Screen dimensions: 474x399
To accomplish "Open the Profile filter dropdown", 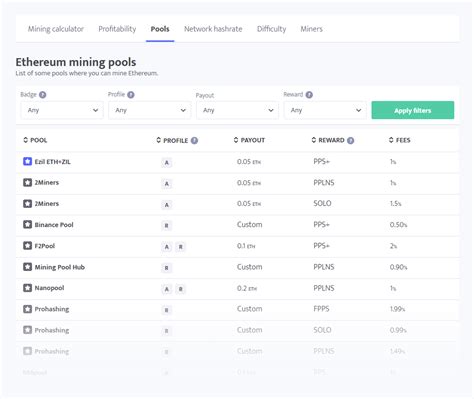I will click(x=150, y=110).
